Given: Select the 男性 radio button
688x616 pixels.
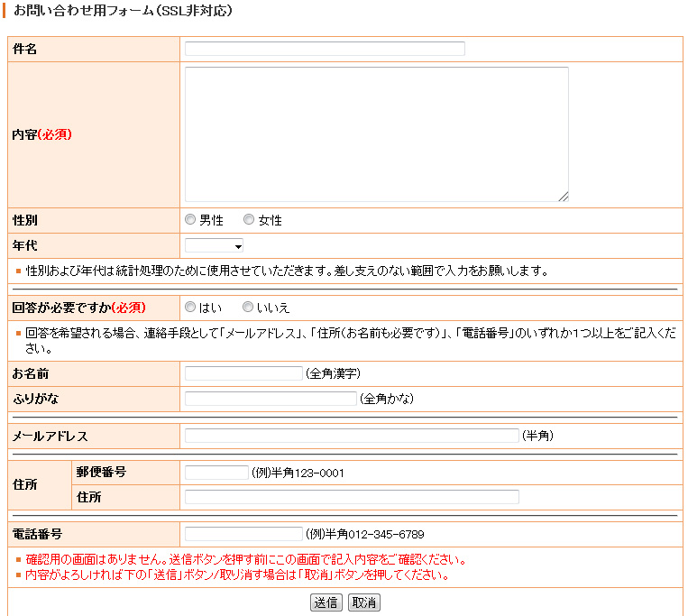Looking at the screenshot, I should tap(190, 219).
